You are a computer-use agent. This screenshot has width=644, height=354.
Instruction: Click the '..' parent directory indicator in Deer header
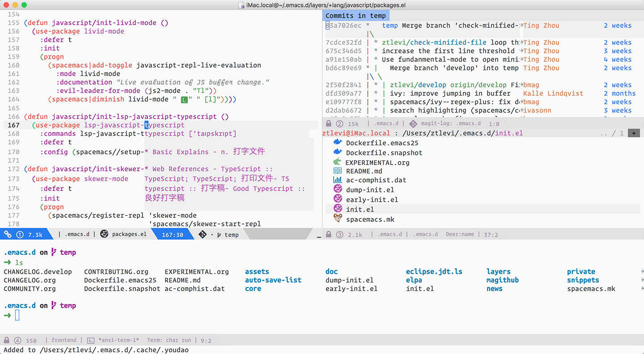click(604, 133)
